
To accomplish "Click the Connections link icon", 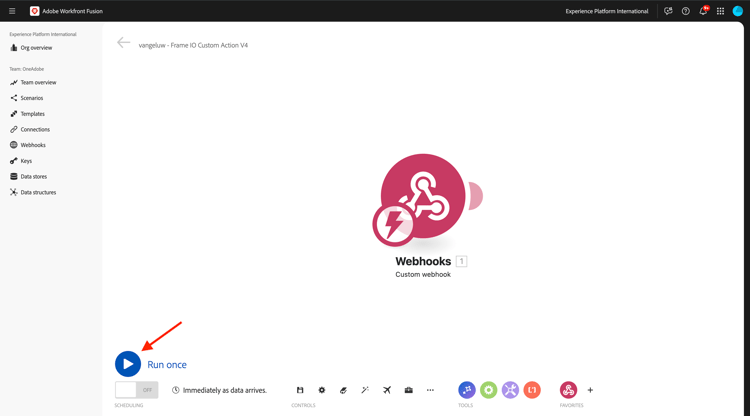I will click(13, 130).
